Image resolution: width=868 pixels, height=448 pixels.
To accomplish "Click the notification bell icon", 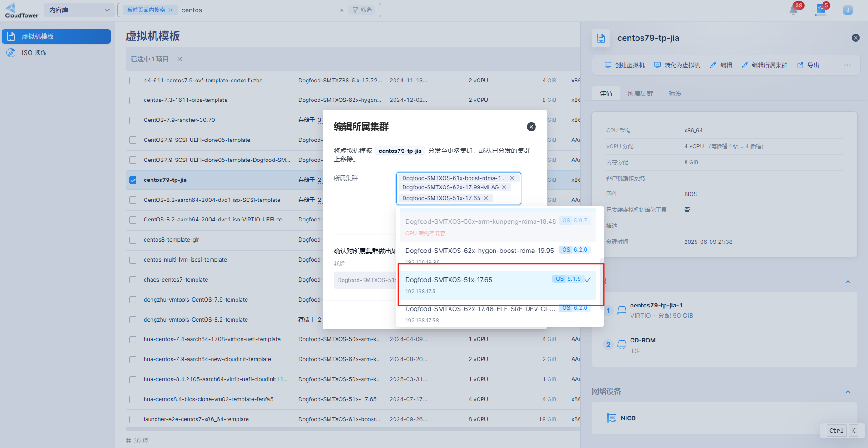I will click(x=793, y=10).
